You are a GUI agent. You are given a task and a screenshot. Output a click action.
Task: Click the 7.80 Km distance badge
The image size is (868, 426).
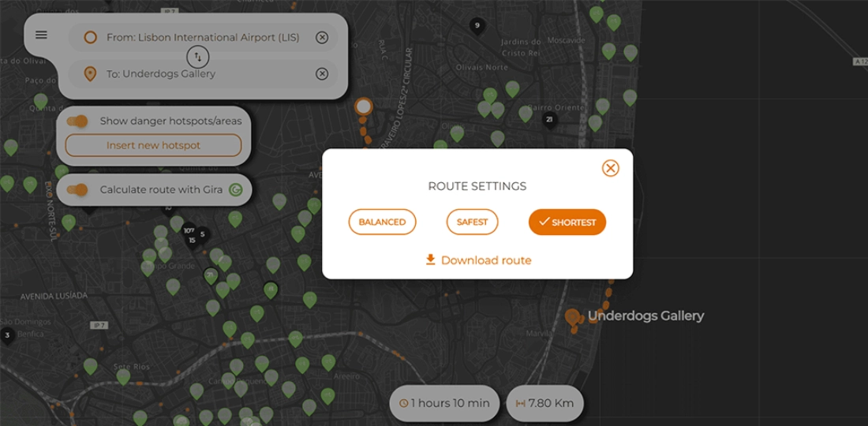(544, 403)
